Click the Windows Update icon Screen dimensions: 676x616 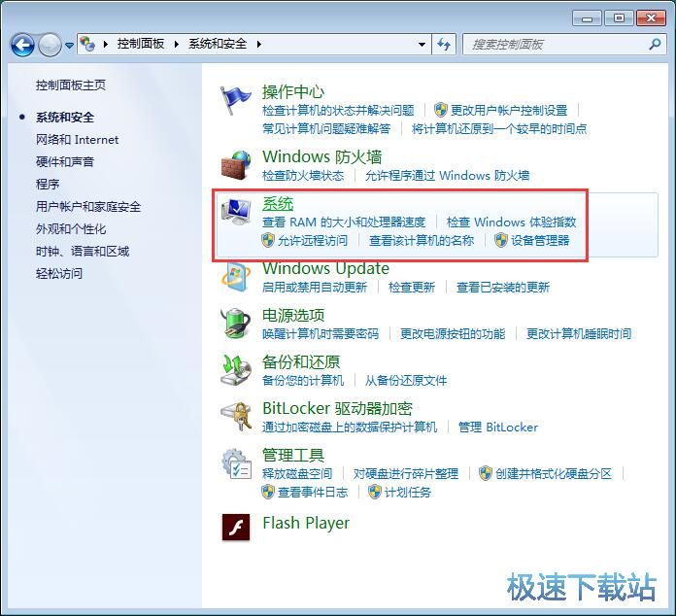(235, 277)
